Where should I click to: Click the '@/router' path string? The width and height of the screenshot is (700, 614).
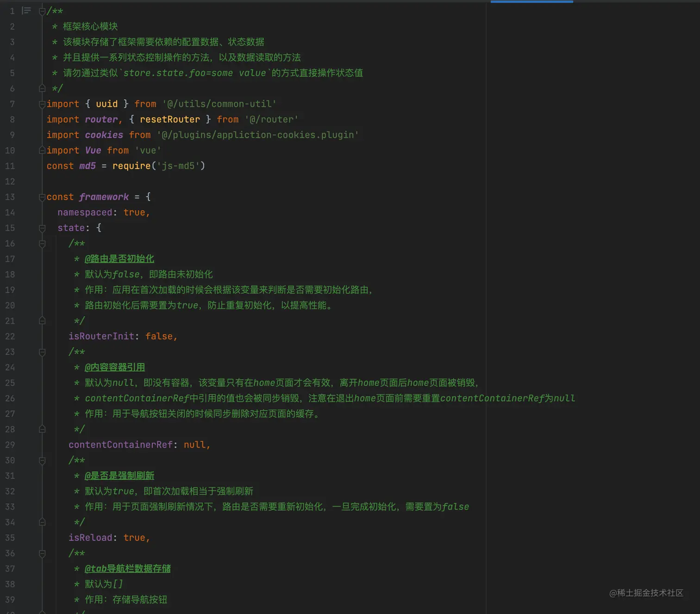point(271,119)
